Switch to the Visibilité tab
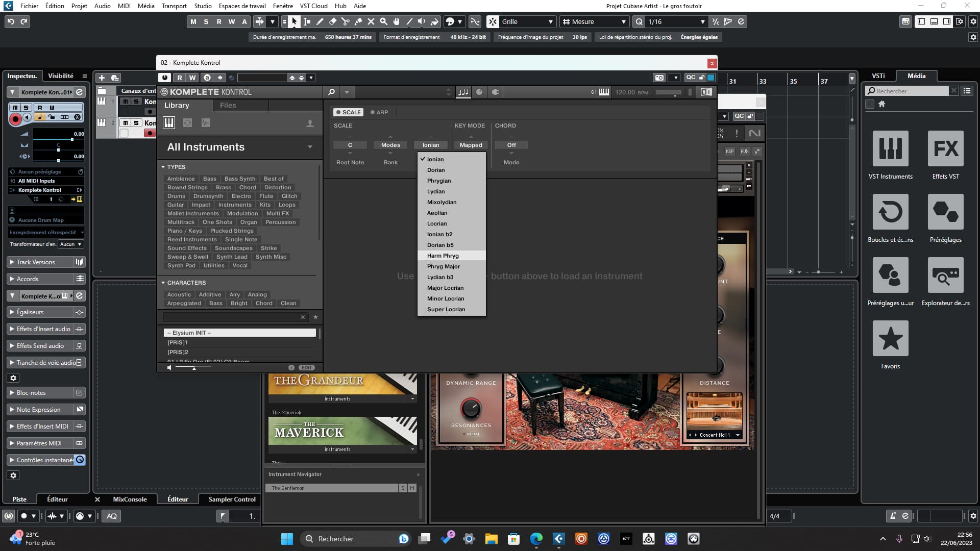This screenshot has width=980, height=551. [60, 76]
